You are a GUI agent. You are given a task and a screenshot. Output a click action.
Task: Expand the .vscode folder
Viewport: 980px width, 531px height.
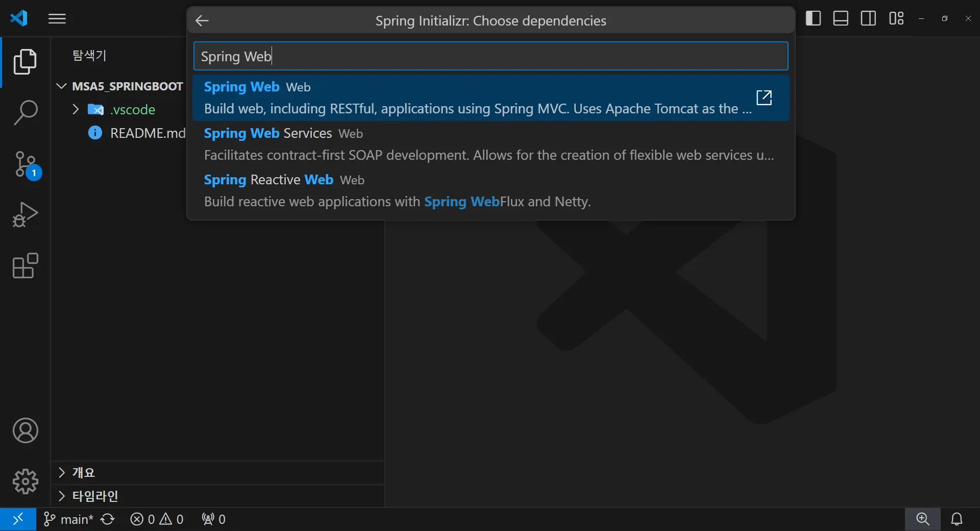(x=76, y=109)
